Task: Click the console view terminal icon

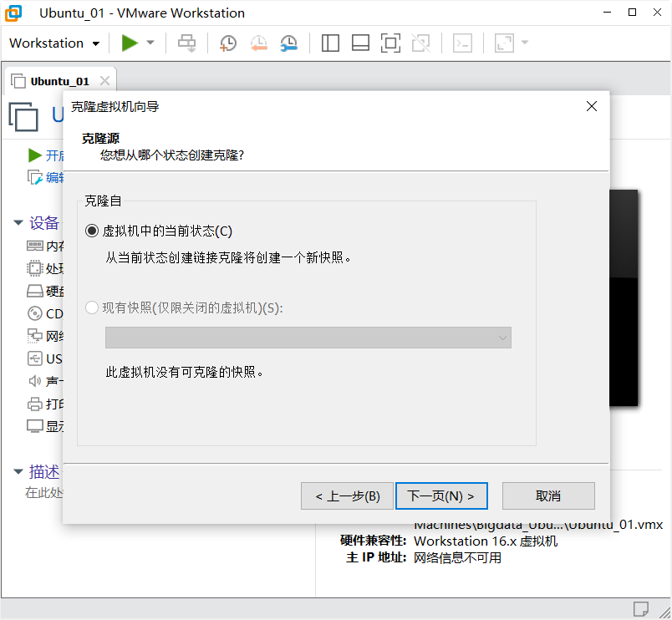Action: coord(462,43)
